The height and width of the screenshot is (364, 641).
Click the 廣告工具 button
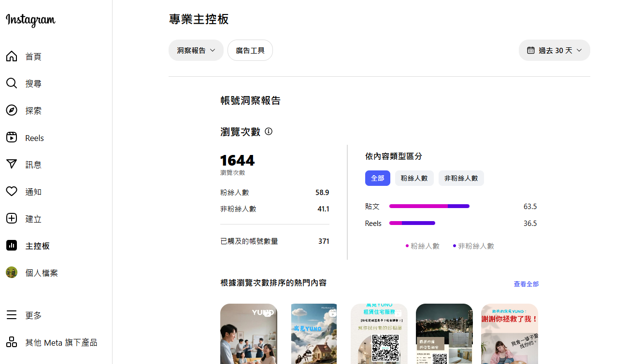[x=250, y=50]
